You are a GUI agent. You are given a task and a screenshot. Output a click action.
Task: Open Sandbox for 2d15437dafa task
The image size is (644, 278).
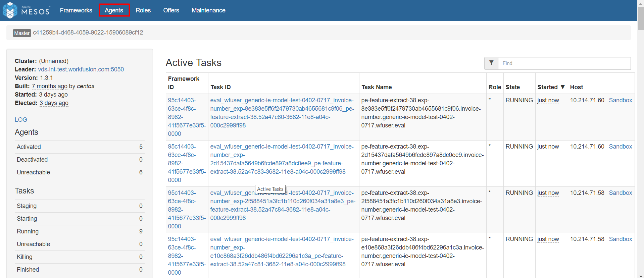[x=621, y=147]
